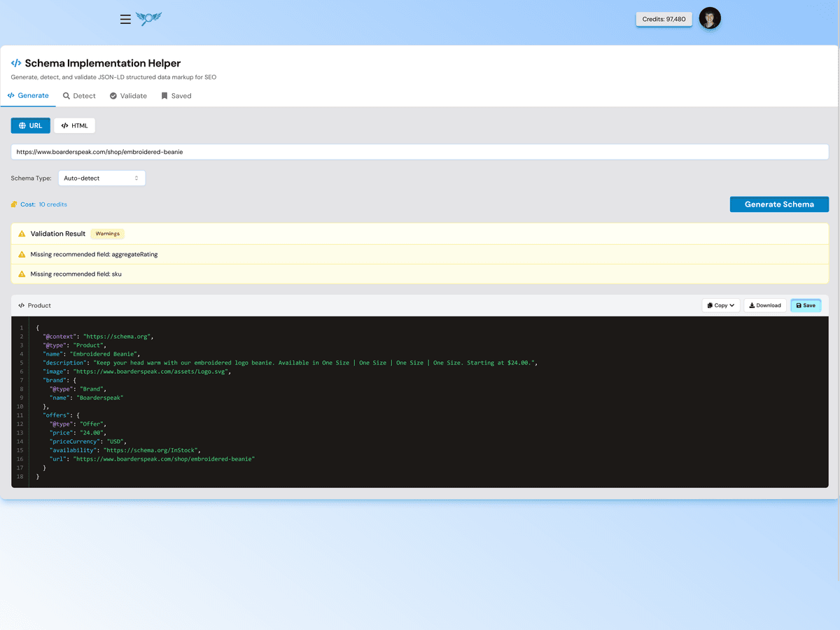Image resolution: width=840 pixels, height=630 pixels.
Task: Download the generated Product schema
Action: pos(764,305)
